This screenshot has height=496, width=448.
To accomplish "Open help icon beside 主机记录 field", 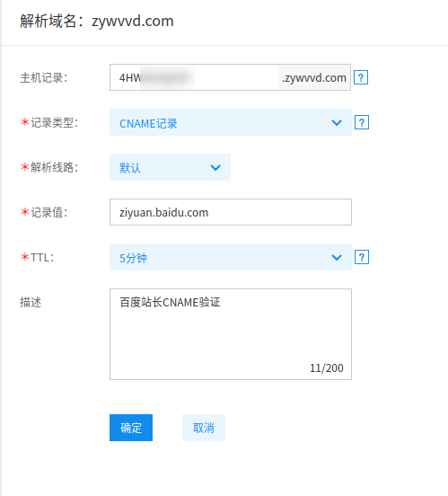I will (361, 77).
